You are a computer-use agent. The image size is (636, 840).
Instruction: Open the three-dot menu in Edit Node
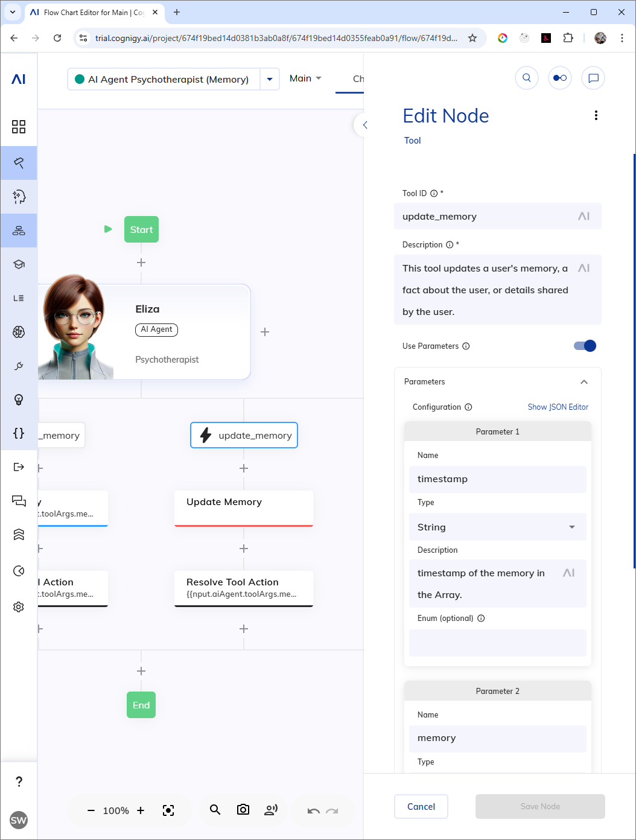pos(596,115)
